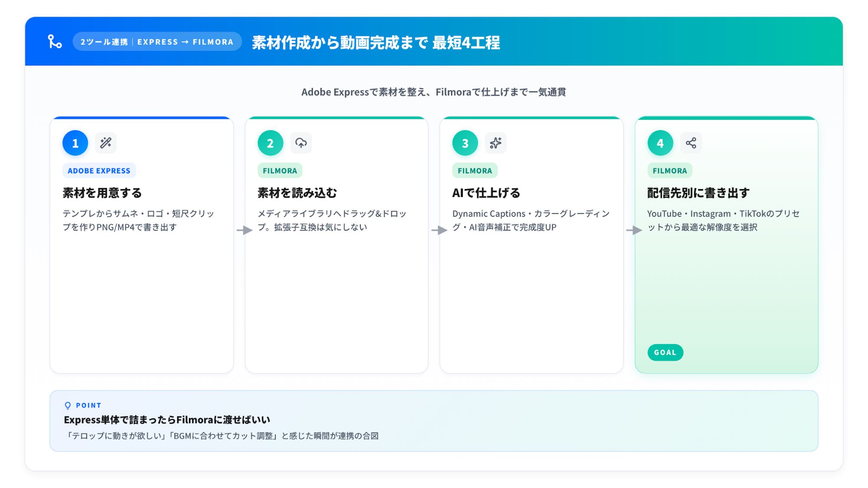Click the magic wand icon in step 1

click(106, 143)
